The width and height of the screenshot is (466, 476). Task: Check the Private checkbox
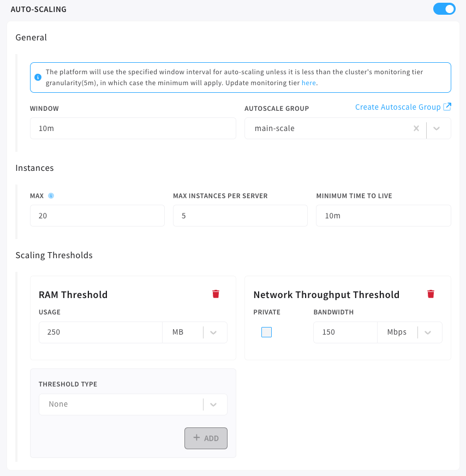click(266, 332)
